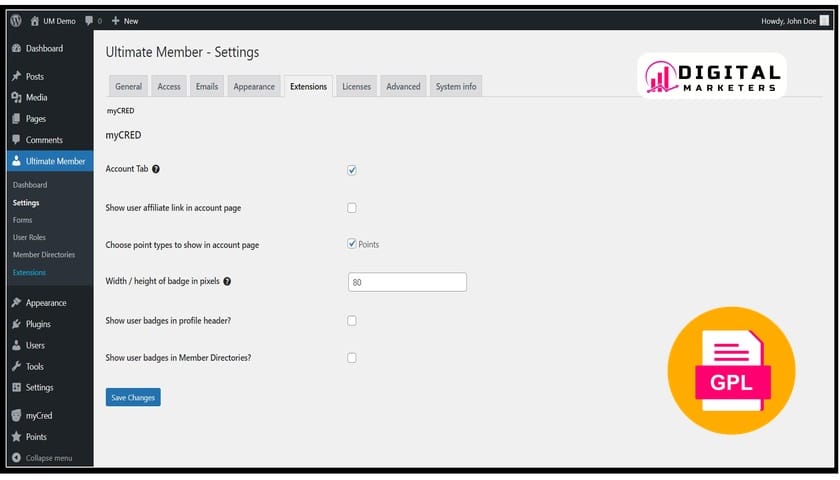The height and width of the screenshot is (480, 840).
Task: Open the User Roles submenu item
Action: point(29,237)
